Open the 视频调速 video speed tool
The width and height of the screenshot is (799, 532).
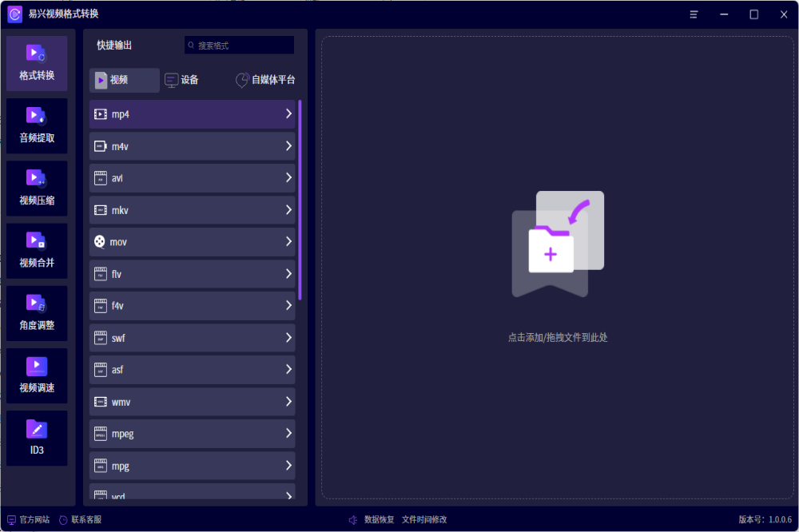point(37,375)
